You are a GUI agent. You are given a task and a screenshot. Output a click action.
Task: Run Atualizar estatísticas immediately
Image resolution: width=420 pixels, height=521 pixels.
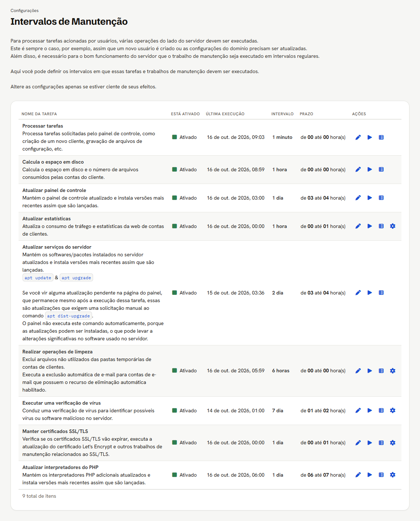tap(370, 226)
